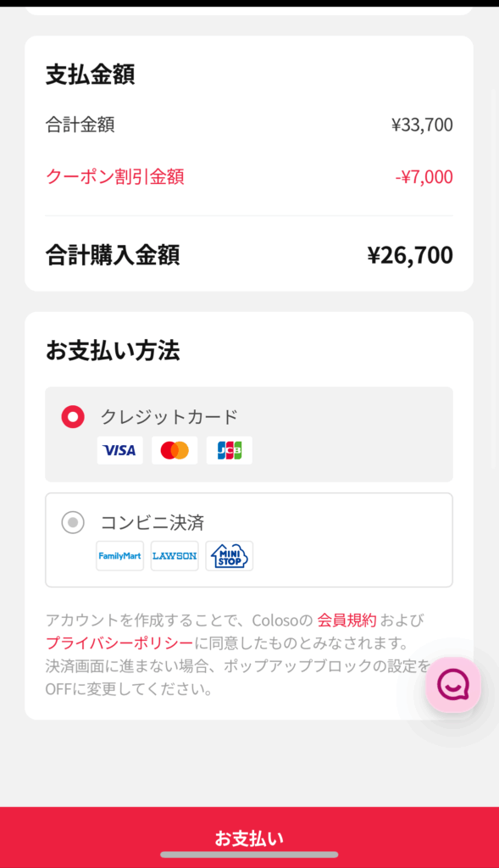Click the FamilyMart logo

(x=120, y=556)
